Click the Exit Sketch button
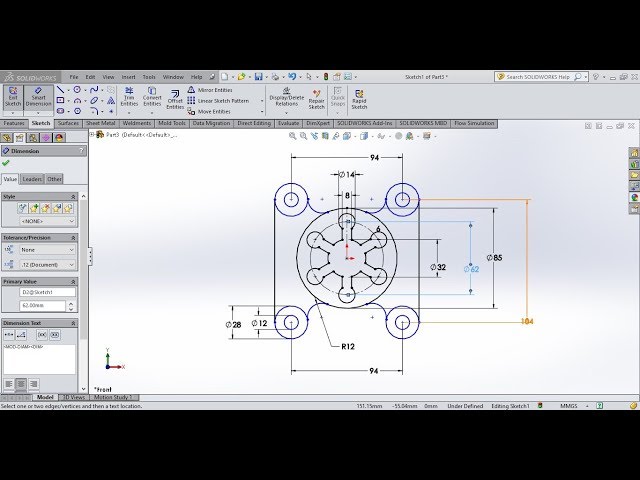This screenshot has height=480, width=640. pos(13,97)
